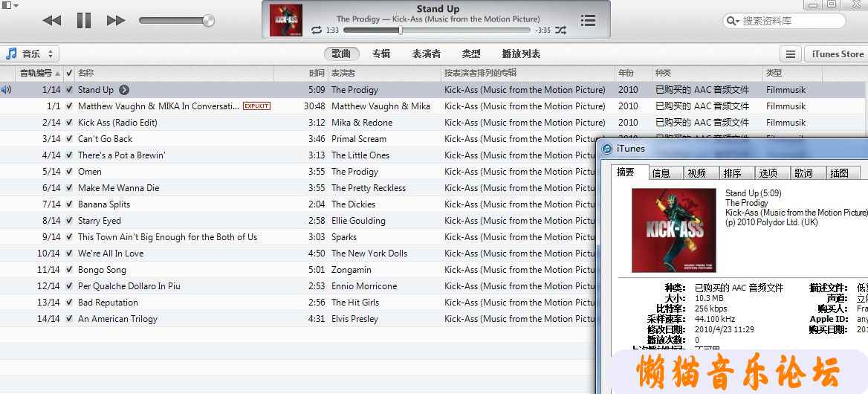Open the 信息 tab in the iTunes dialog
The image size is (868, 394).
[666, 173]
